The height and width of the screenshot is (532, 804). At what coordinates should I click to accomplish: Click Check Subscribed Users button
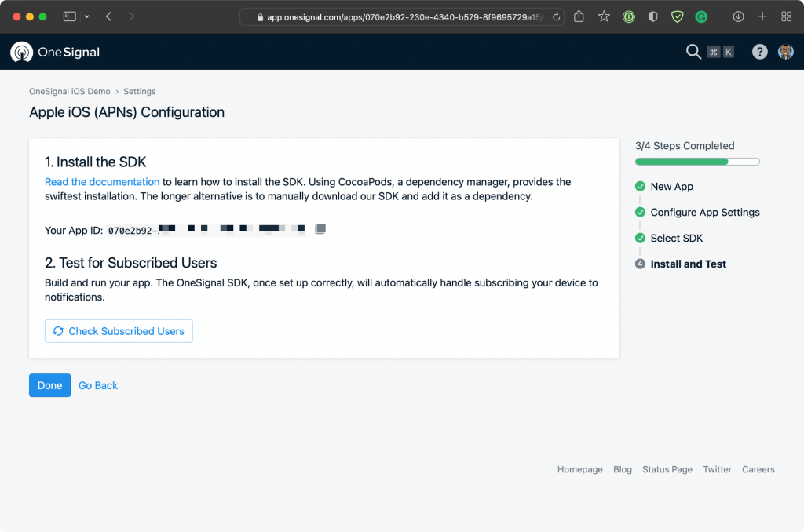(119, 331)
